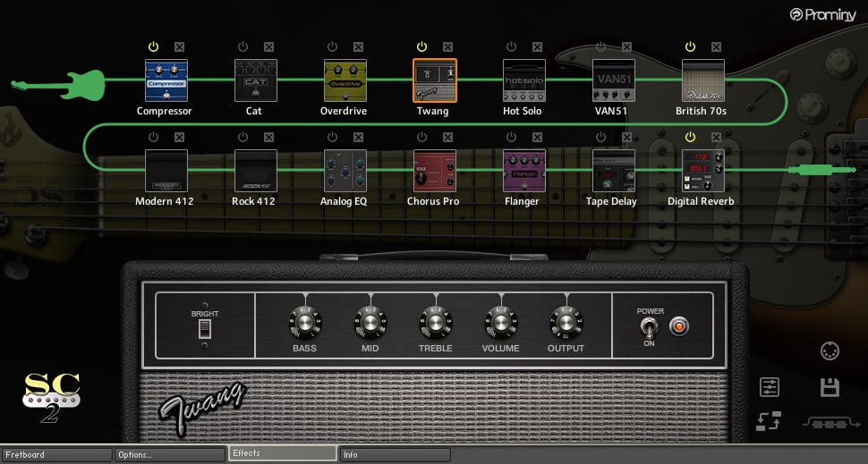Screen dimensions: 868x464
Task: Turn off the British 70s power button
Action: click(x=690, y=46)
